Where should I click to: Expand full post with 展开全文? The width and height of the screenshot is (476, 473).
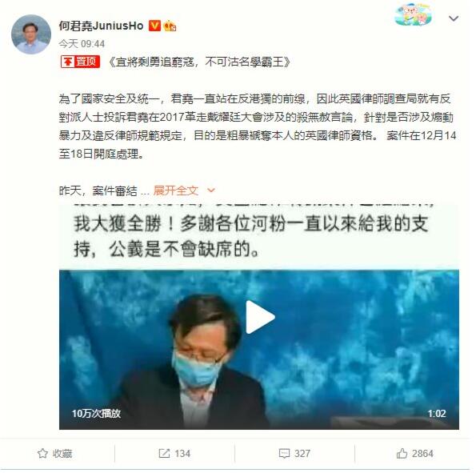pyautogui.click(x=176, y=190)
